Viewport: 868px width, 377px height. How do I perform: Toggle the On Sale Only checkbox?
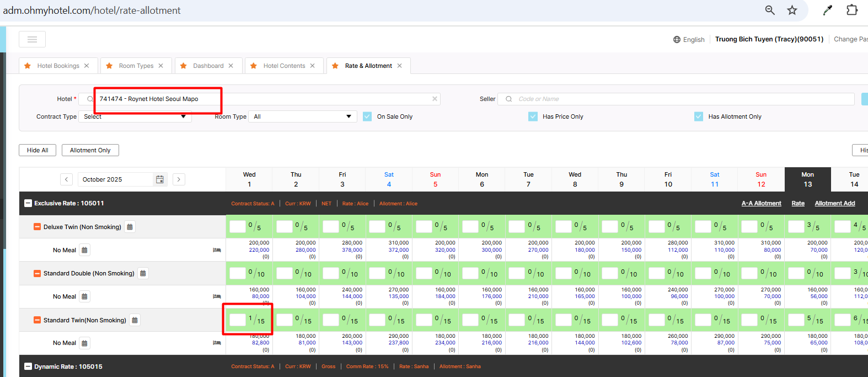tap(367, 116)
